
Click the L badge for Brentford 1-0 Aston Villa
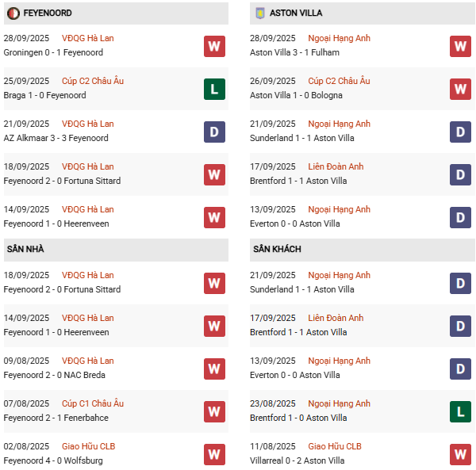pos(460,411)
